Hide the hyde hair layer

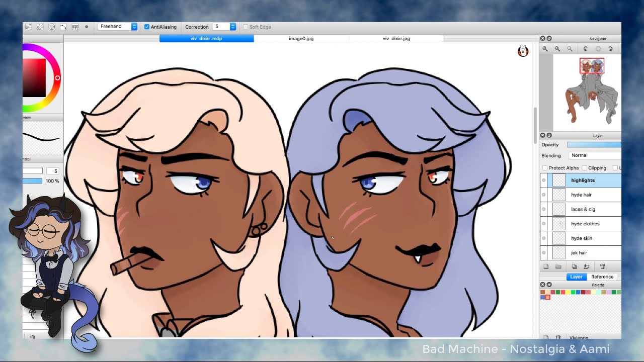click(544, 195)
